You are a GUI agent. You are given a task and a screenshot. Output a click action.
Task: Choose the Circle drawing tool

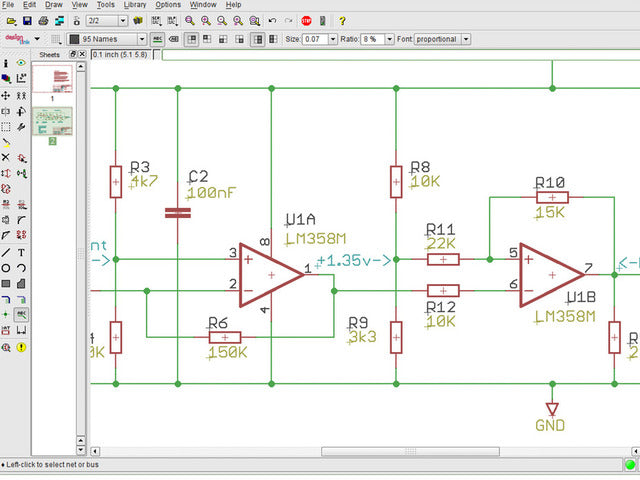pyautogui.click(x=7, y=268)
